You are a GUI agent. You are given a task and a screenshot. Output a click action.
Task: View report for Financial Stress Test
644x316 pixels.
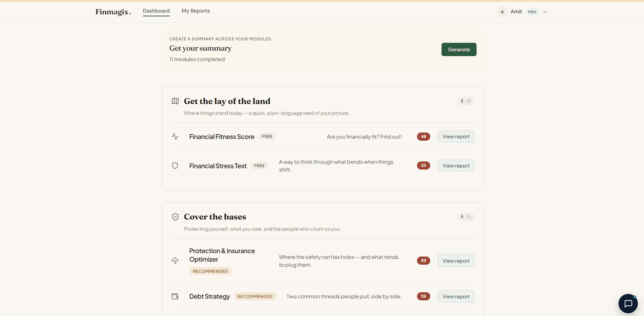coord(456,165)
